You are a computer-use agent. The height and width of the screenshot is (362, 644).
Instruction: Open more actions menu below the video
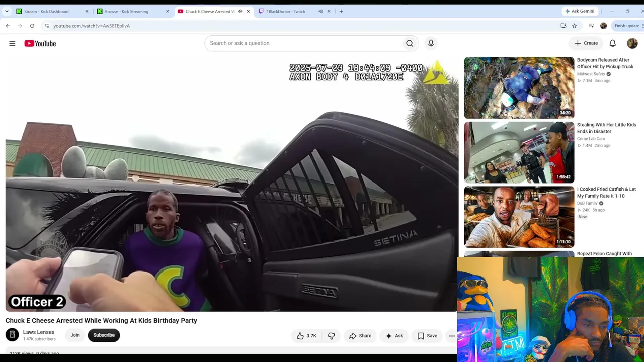click(452, 336)
